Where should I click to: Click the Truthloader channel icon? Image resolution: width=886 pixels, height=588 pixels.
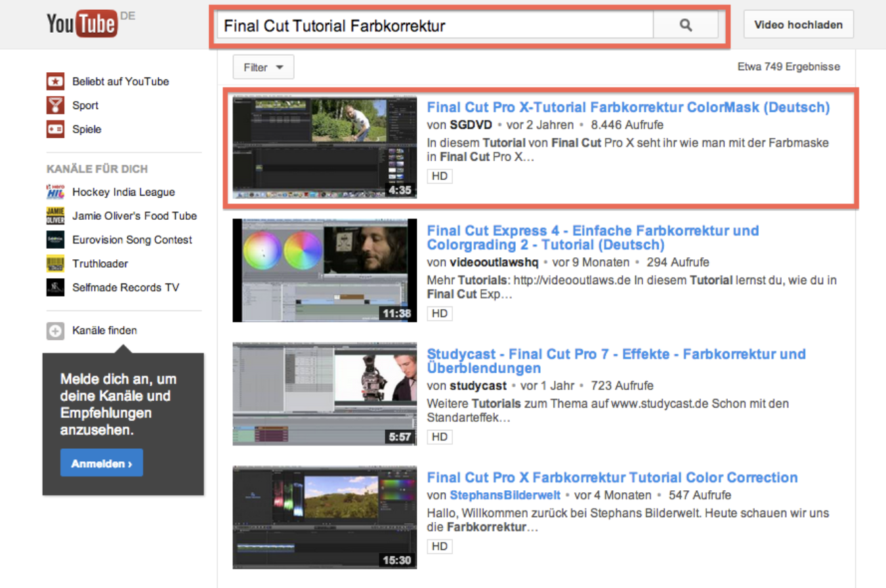[55, 263]
